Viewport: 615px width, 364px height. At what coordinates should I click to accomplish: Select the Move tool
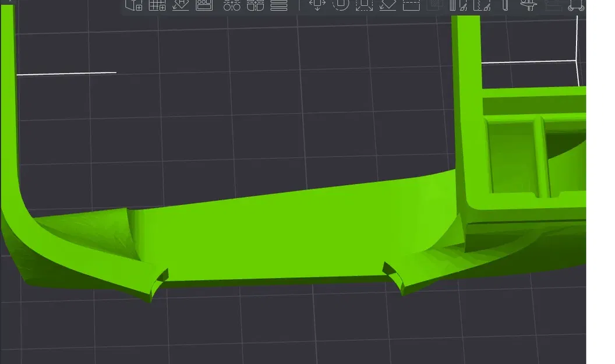pyautogui.click(x=316, y=6)
